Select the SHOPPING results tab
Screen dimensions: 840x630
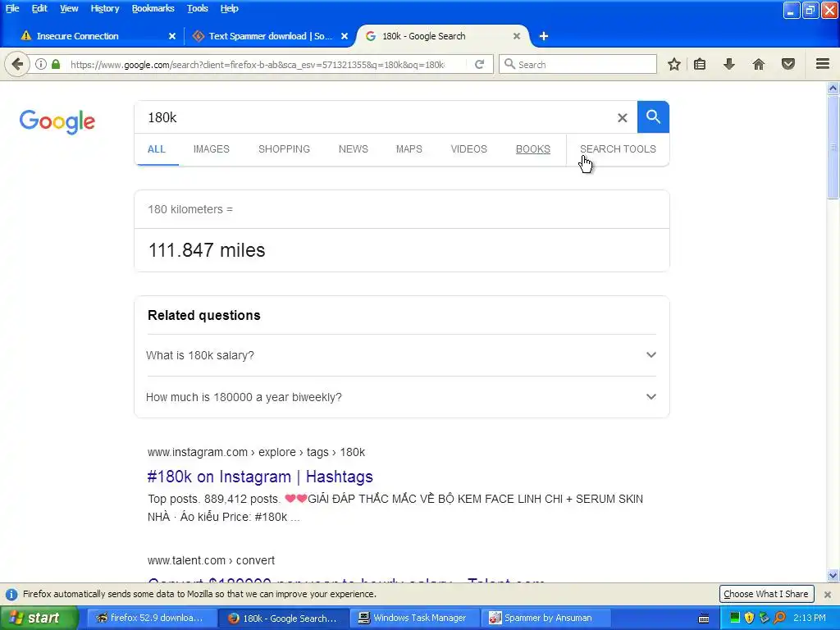284,149
